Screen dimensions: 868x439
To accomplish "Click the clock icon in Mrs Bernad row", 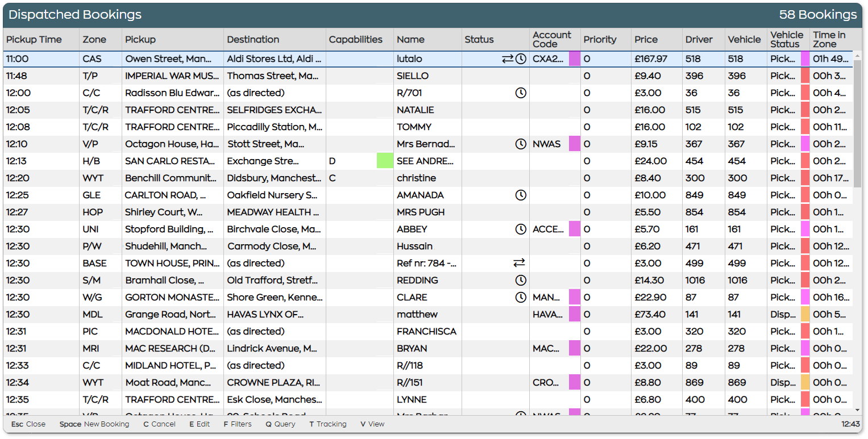I will pos(521,144).
